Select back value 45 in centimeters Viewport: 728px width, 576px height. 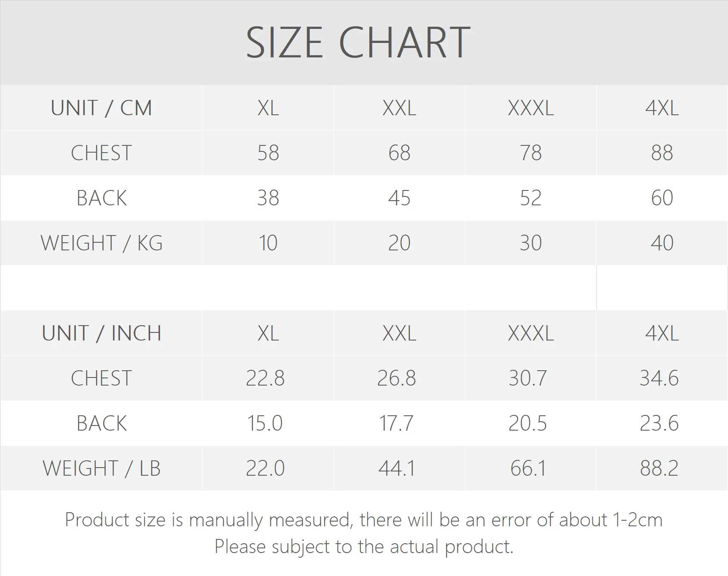pyautogui.click(x=399, y=198)
